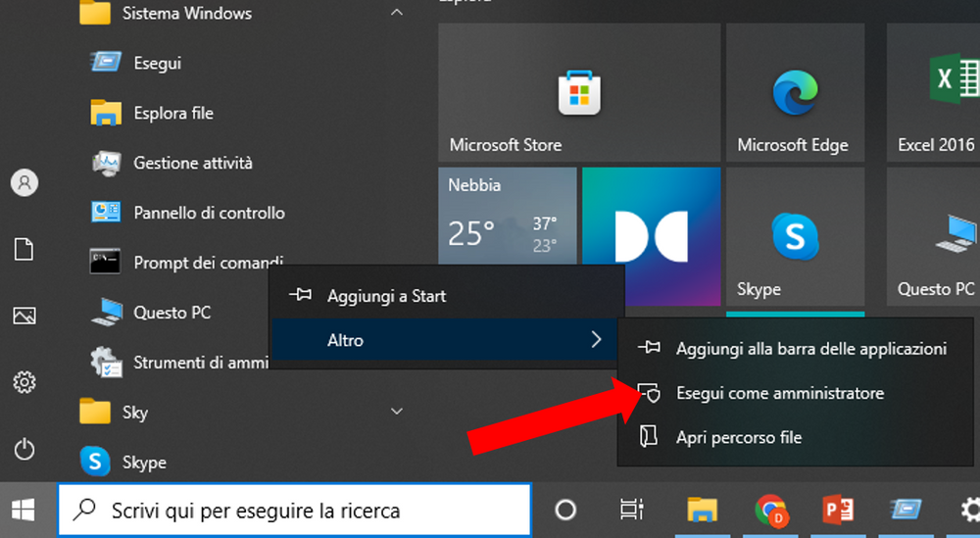Viewport: 980px width, 538px height.
Task: Open the Excel 2016 tile
Action: [936, 92]
